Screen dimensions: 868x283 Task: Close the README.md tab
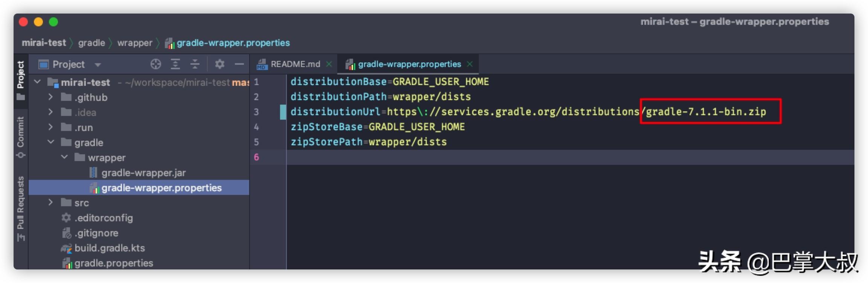(329, 64)
